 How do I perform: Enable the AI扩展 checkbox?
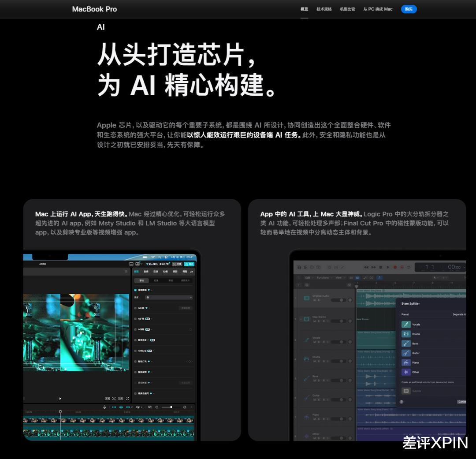pyautogui.click(x=135, y=319)
